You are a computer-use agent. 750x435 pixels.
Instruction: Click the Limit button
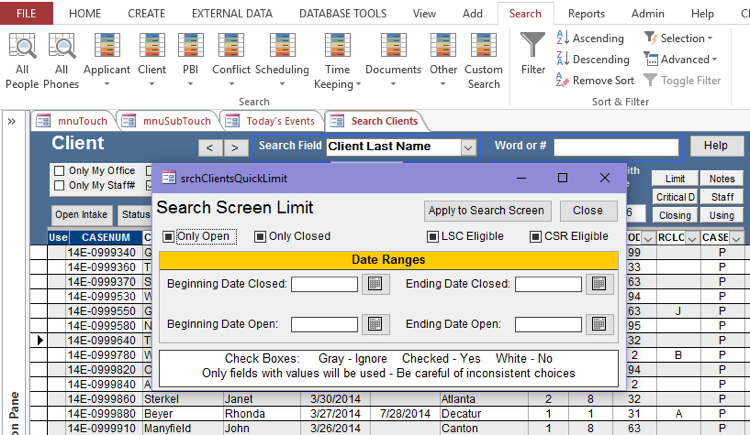coord(674,178)
